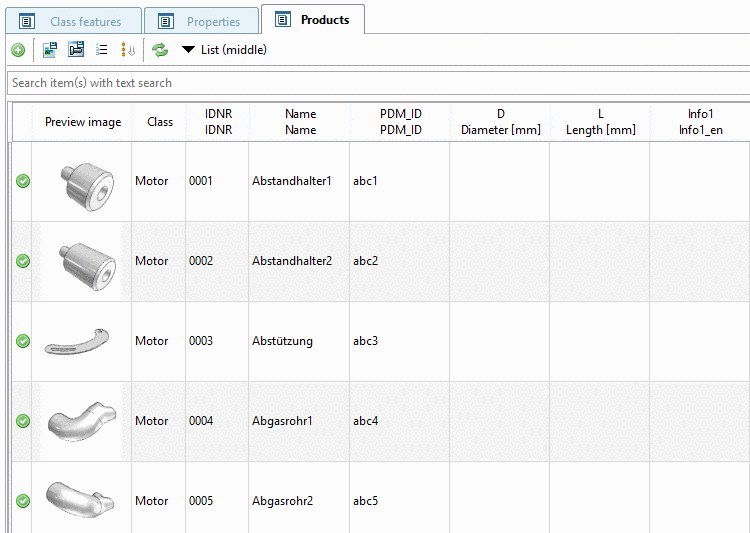Select the Products tab
This screenshot has height=533, width=750.
pyautogui.click(x=313, y=20)
